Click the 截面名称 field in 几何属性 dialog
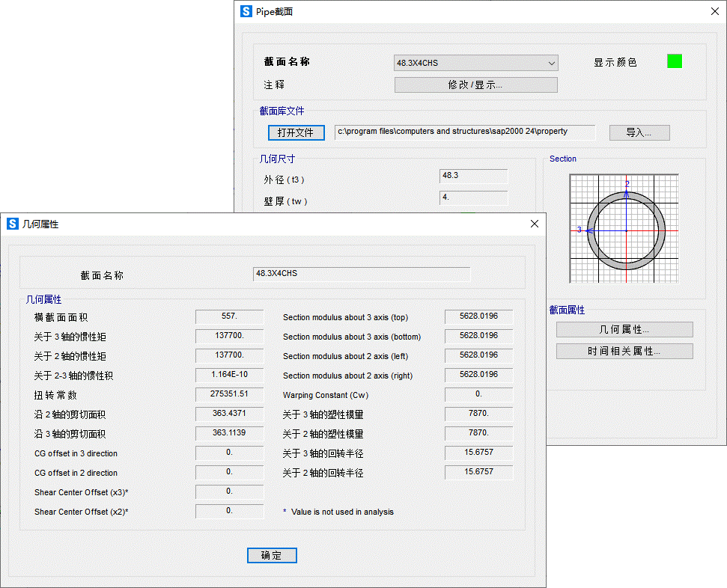This screenshot has height=588, width=727. click(x=362, y=274)
